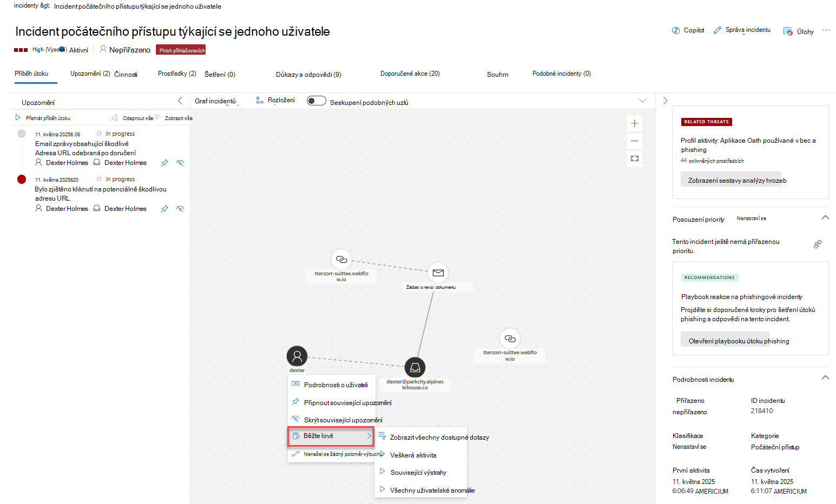Click the Rozložení layout icon
The width and height of the screenshot is (836, 504).
tap(260, 100)
